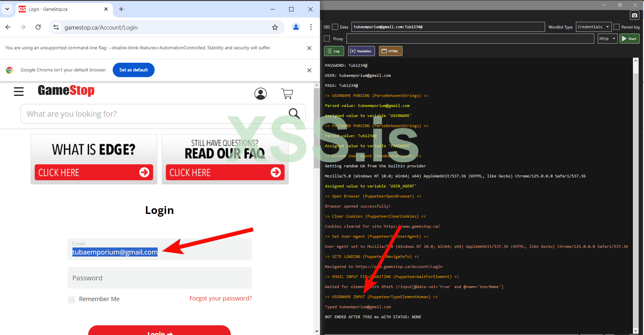This screenshot has width=644, height=335.
Task: Switch to the Log tab
Action: coord(334,51)
